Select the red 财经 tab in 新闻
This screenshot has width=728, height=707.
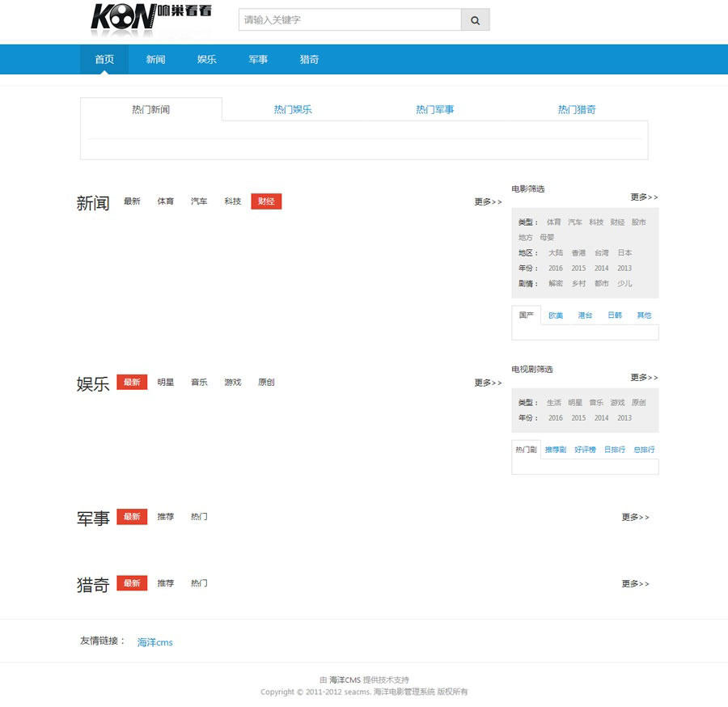pyautogui.click(x=266, y=201)
